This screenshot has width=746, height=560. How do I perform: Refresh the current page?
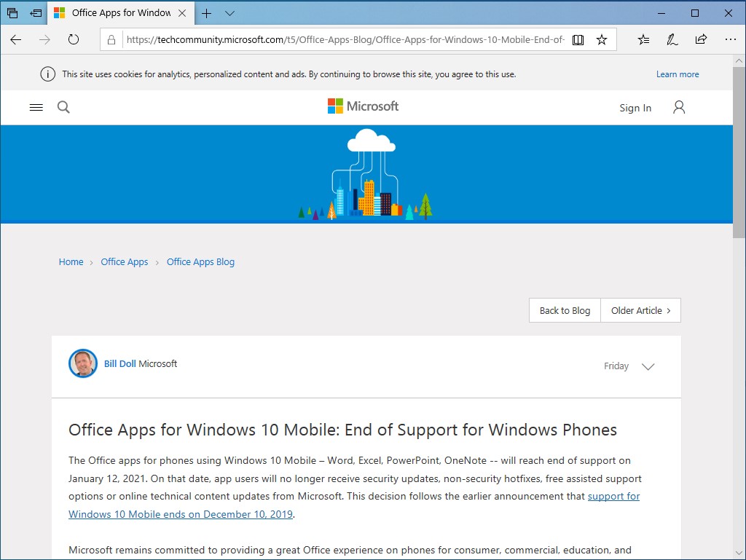[74, 40]
